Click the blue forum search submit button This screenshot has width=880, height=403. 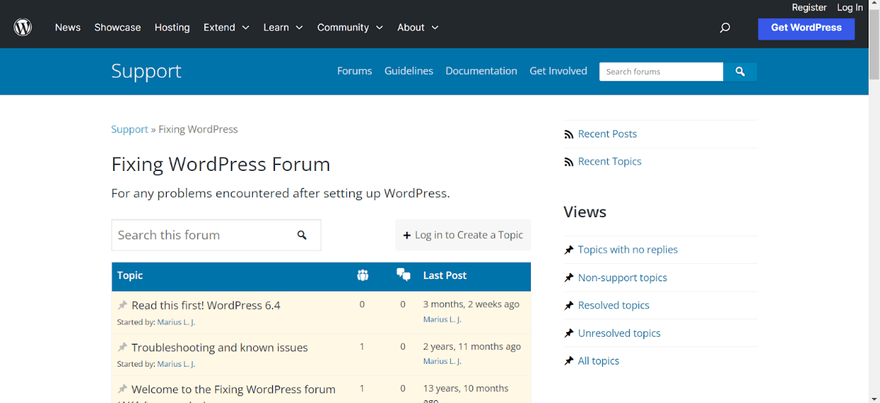tap(740, 72)
